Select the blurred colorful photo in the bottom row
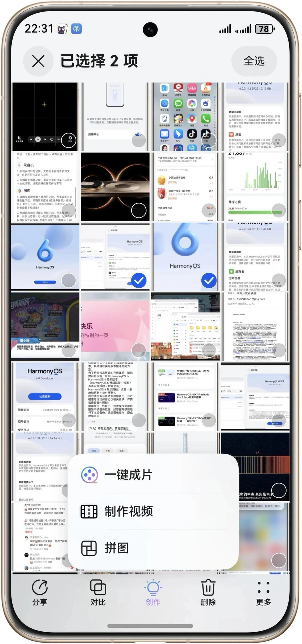 point(279,560)
